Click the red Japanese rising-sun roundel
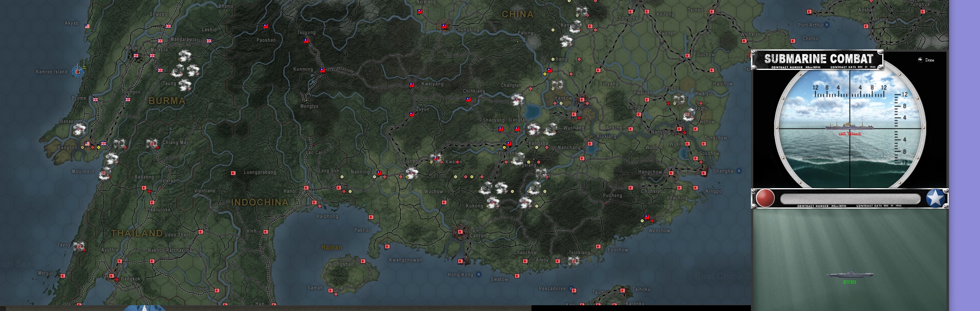 click(765, 198)
